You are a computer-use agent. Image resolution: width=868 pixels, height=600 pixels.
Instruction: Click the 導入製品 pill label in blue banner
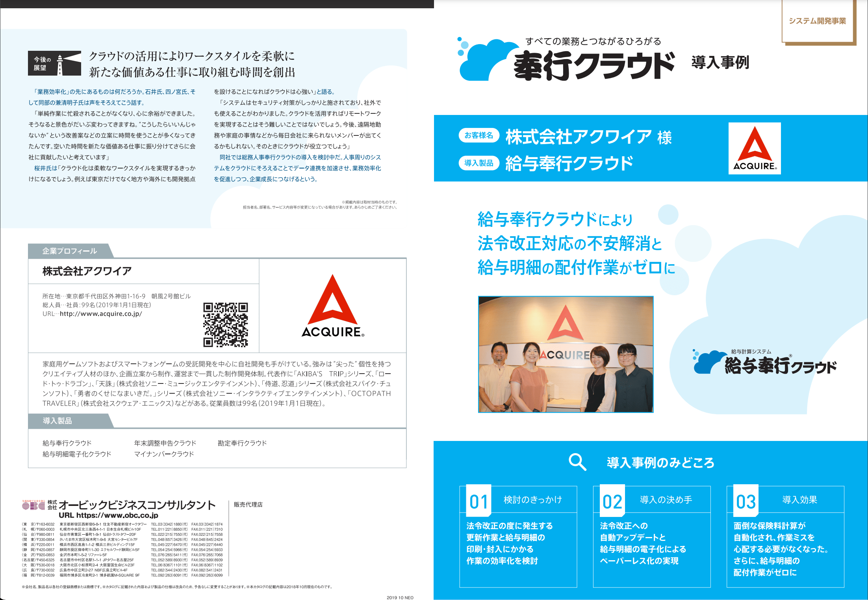(479, 163)
